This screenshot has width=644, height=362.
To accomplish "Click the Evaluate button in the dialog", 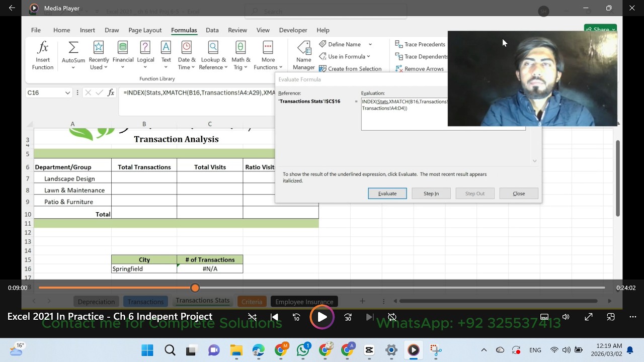I will [387, 194].
